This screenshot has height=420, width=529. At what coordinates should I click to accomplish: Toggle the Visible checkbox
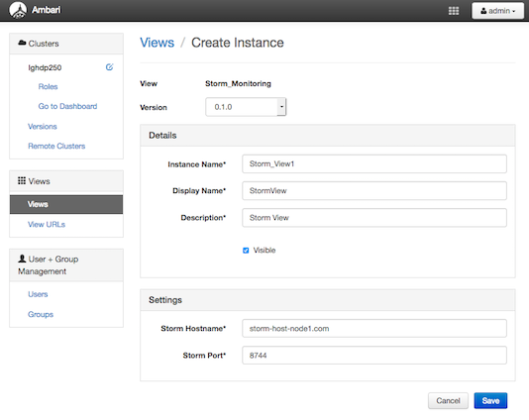point(246,251)
